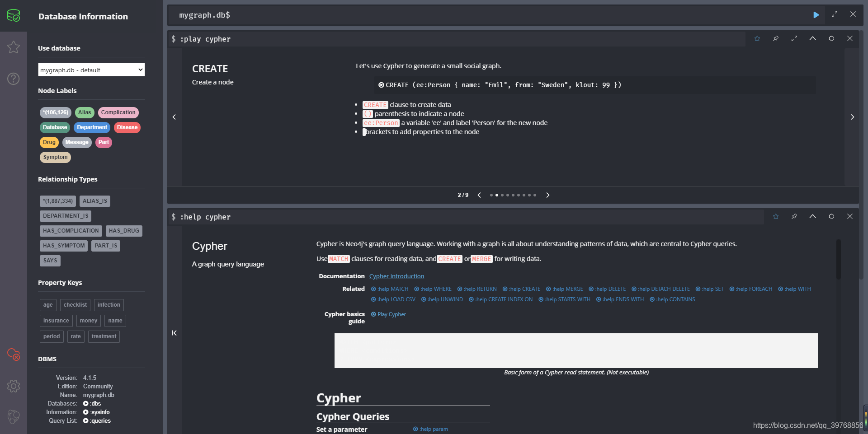Clear the editor with the X icon
The width and height of the screenshot is (868, 434).
pos(853,14)
